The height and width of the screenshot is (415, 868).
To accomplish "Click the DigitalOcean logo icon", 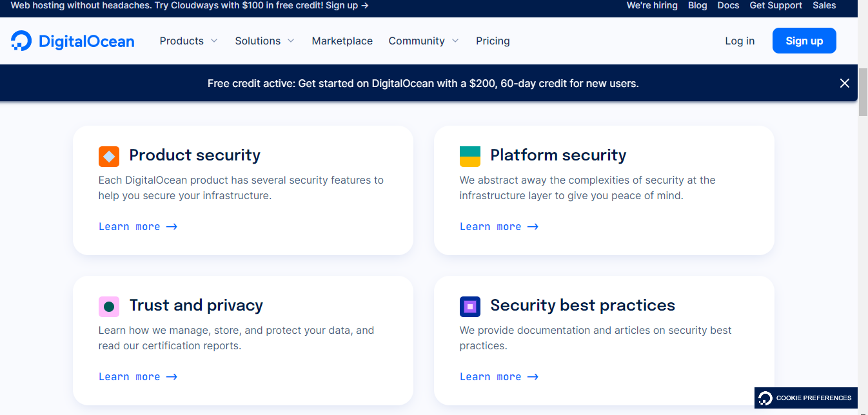I will pyautogui.click(x=21, y=41).
